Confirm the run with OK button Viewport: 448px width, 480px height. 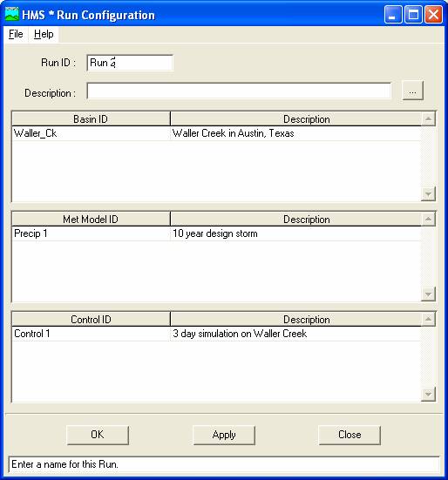(x=98, y=435)
